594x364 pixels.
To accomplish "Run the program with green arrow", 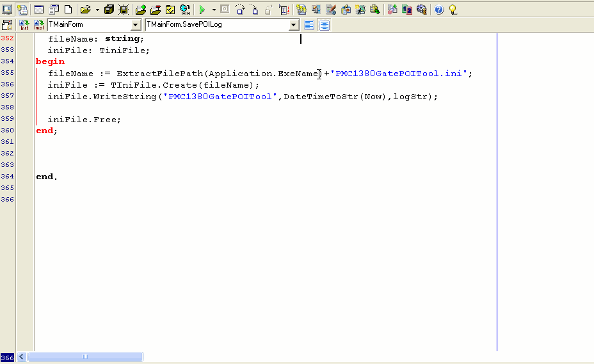I will [202, 10].
